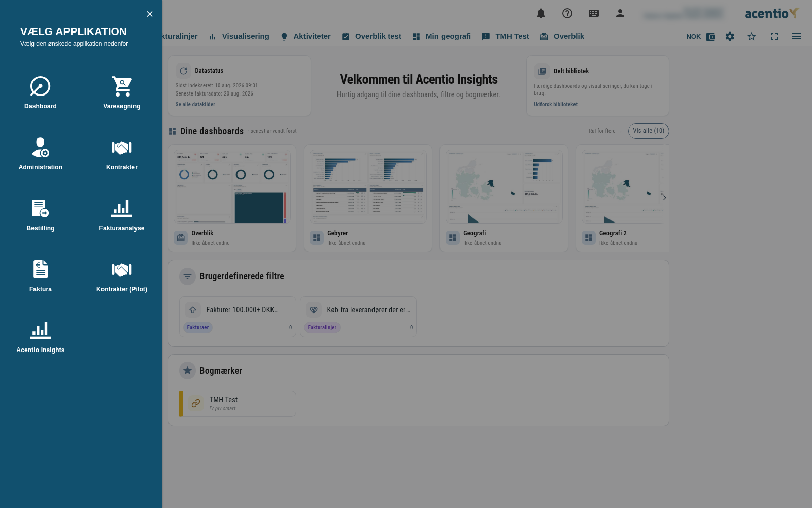812x508 pixels.
Task: Click the right chevron to show more dashboards
Action: [x=664, y=198]
